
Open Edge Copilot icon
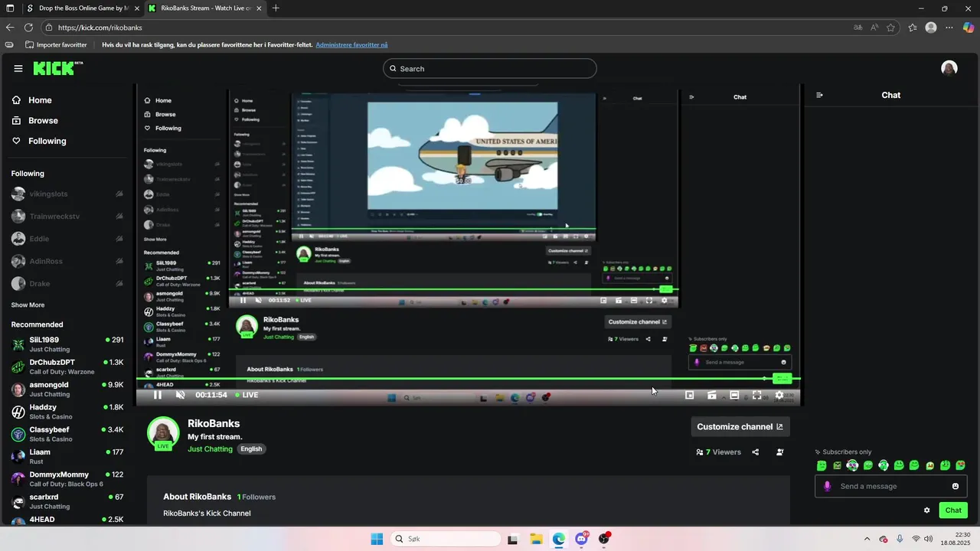[x=969, y=28]
